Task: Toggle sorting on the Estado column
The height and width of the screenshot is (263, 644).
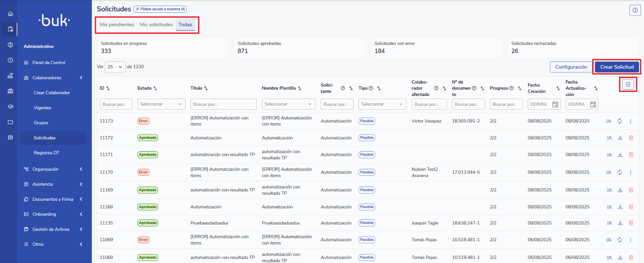Action: pos(155,88)
